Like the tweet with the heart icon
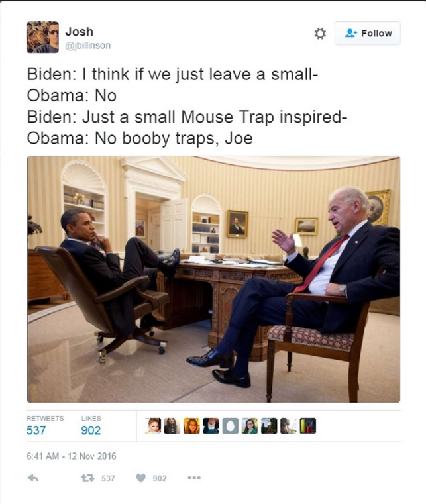The height and width of the screenshot is (504, 426). 140,478
